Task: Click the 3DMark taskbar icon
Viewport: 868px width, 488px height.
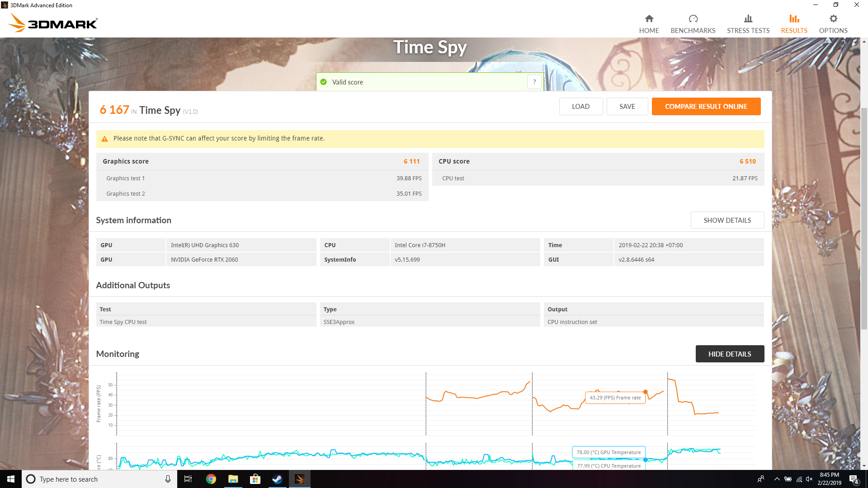Action: pos(299,479)
